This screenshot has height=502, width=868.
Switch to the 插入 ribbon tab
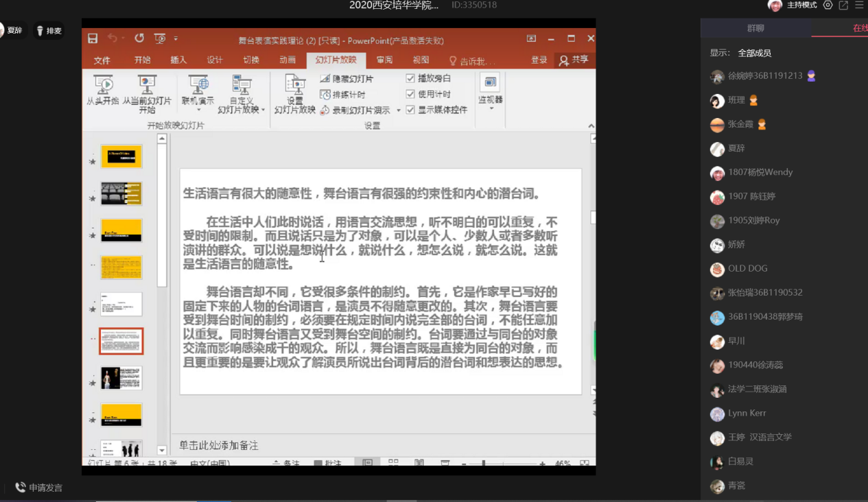pos(178,60)
